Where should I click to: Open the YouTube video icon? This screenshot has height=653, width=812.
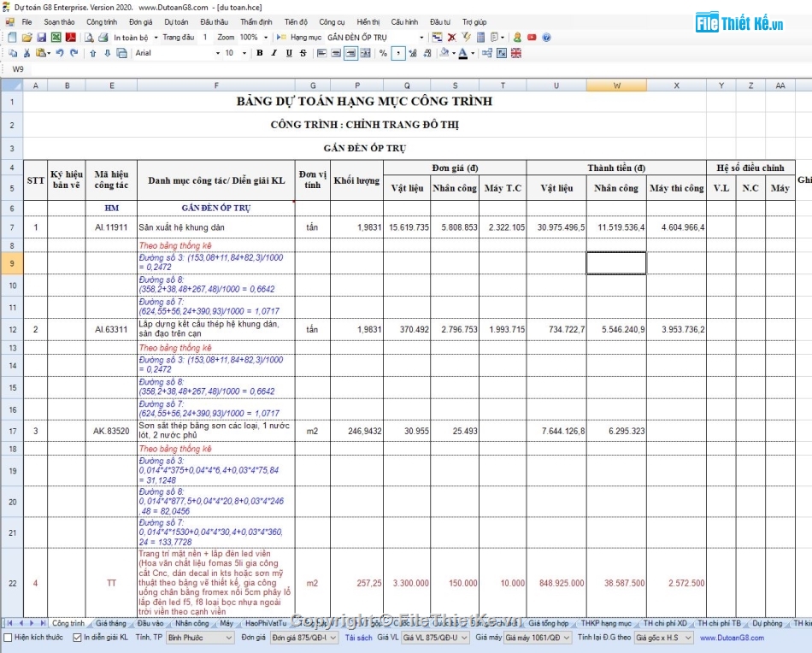click(532, 38)
